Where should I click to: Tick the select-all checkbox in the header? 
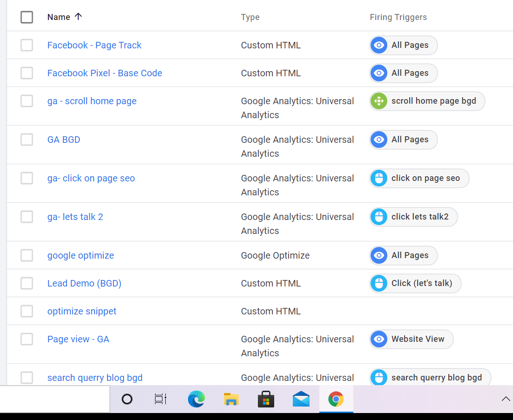click(x=27, y=17)
